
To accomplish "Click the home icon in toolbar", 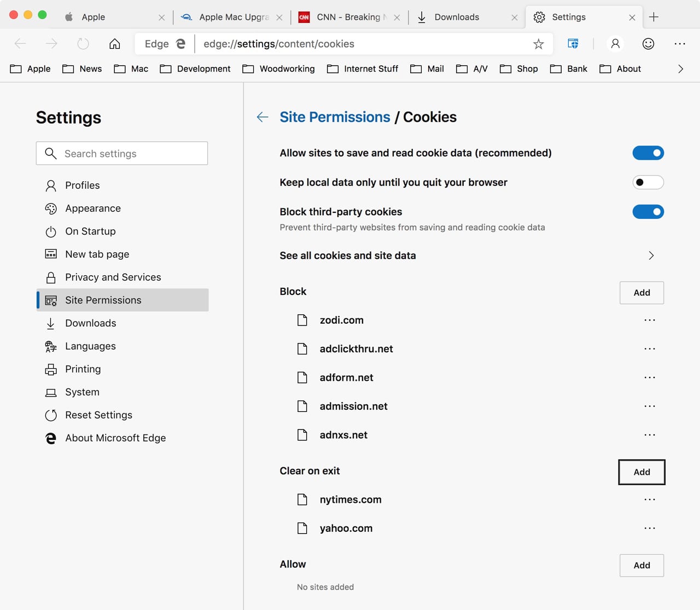I will click(115, 44).
